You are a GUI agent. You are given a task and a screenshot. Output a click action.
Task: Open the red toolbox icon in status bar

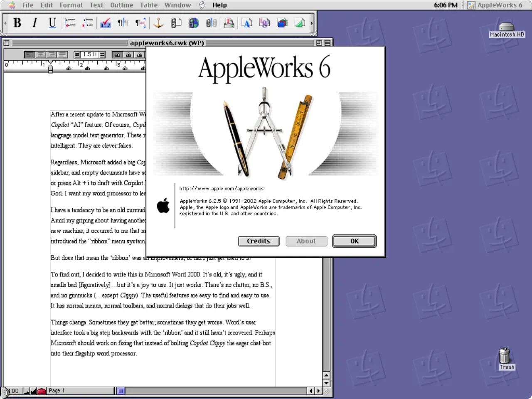point(42,391)
